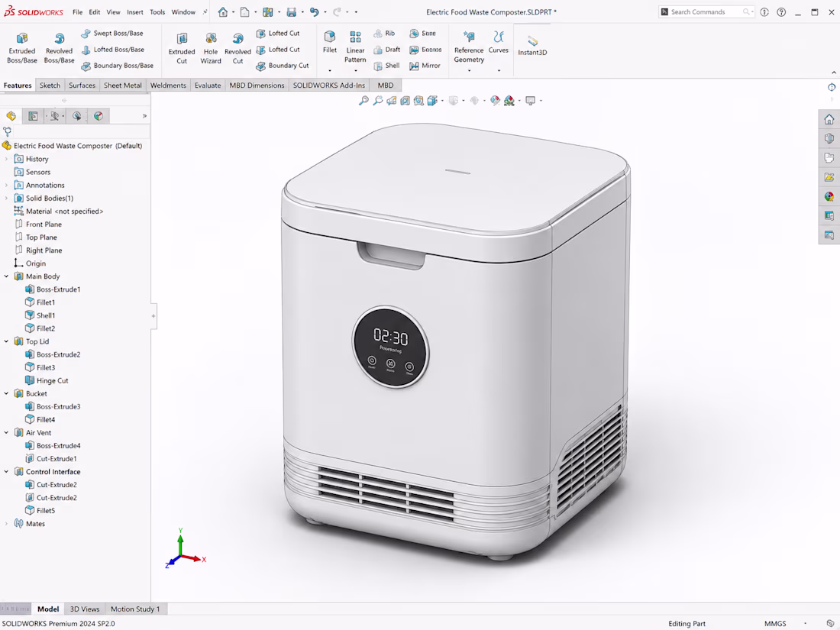The image size is (840, 630).
Task: Click in the Search Commands field
Action: point(706,11)
